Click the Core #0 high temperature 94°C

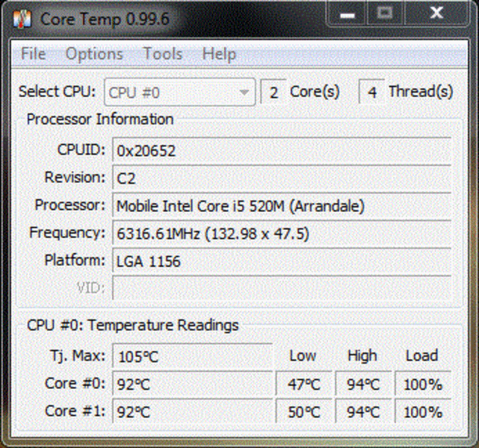pyautogui.click(x=363, y=384)
